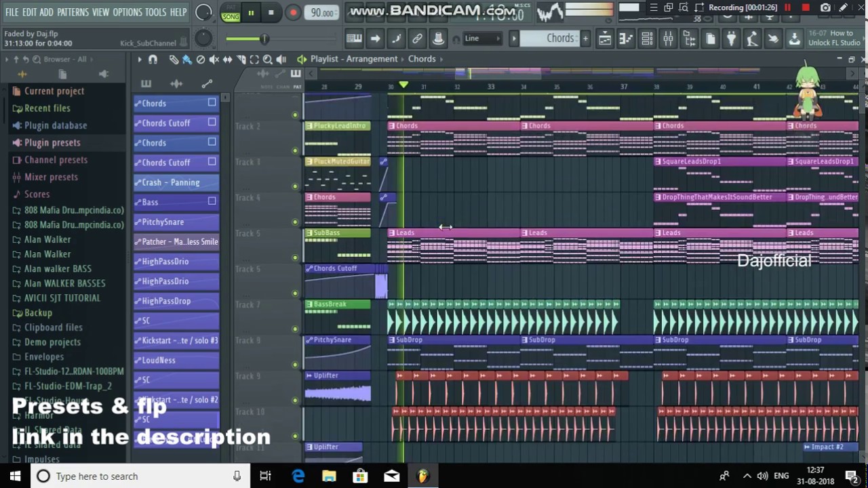This screenshot has width=868, height=488.
Task: Expand the pattern selector left arrow
Action: [x=515, y=39]
